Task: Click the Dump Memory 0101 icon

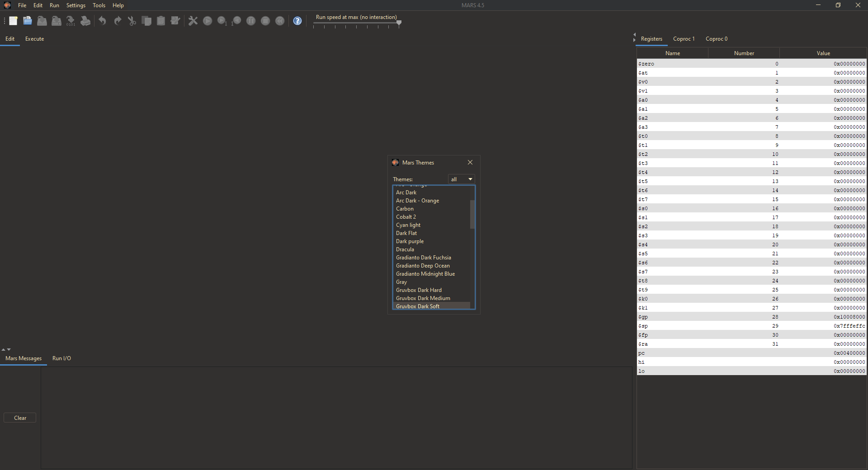Action: (71, 21)
